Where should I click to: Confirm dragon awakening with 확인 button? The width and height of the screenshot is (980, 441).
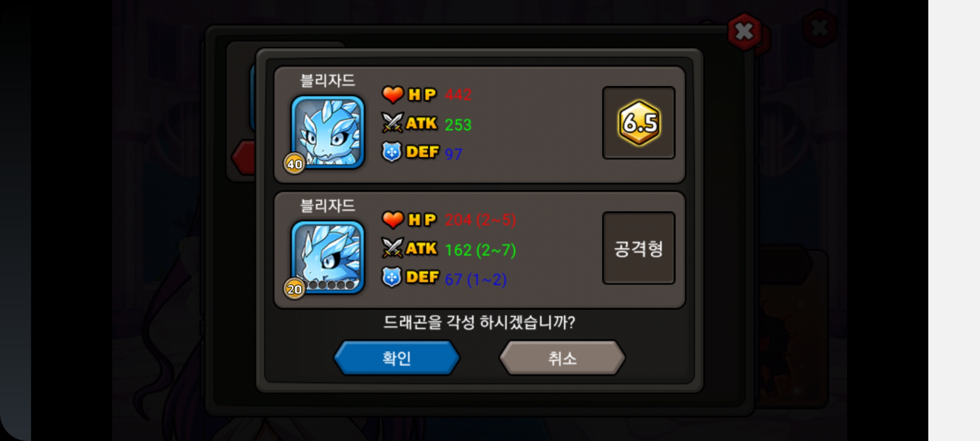pyautogui.click(x=396, y=358)
